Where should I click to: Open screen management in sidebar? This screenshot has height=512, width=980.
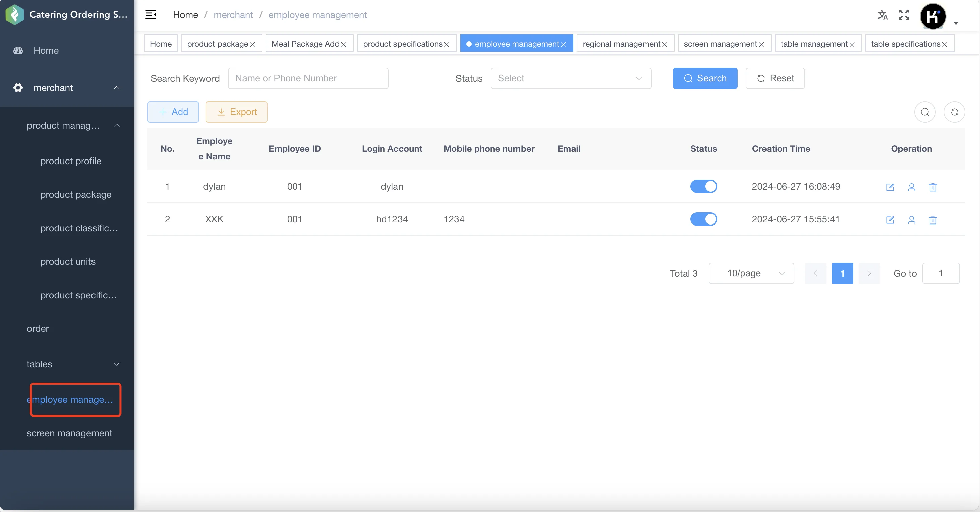point(69,433)
